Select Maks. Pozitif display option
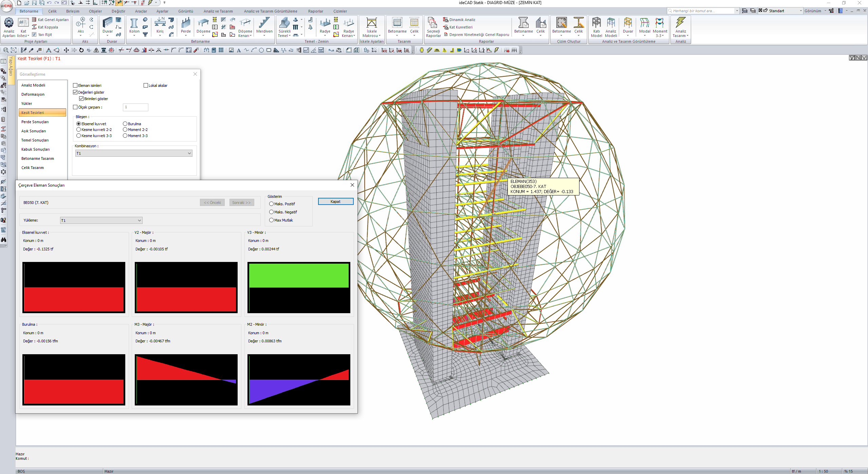The height and width of the screenshot is (474, 868). [x=272, y=204]
